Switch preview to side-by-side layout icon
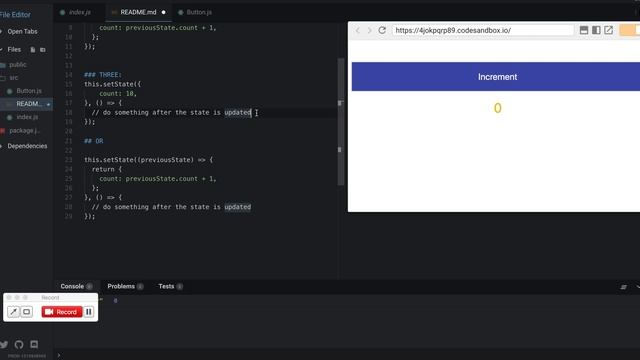This screenshot has width=640, height=360. (x=596, y=30)
